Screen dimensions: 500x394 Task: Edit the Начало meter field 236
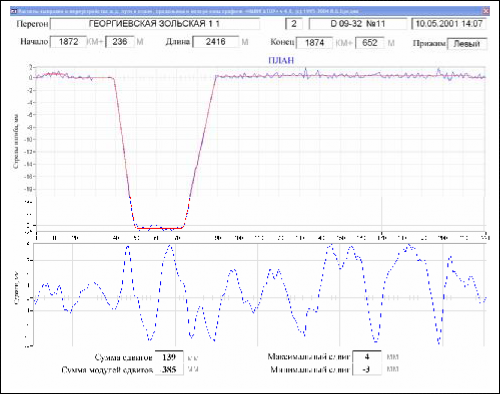(120, 42)
